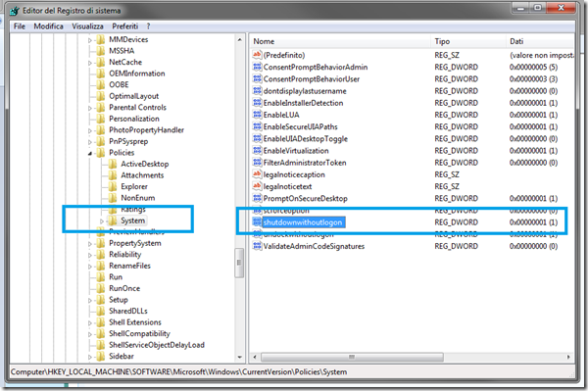Click the SharedDLLs folder icon
This screenshot has width=588, height=391.
pos(101,311)
